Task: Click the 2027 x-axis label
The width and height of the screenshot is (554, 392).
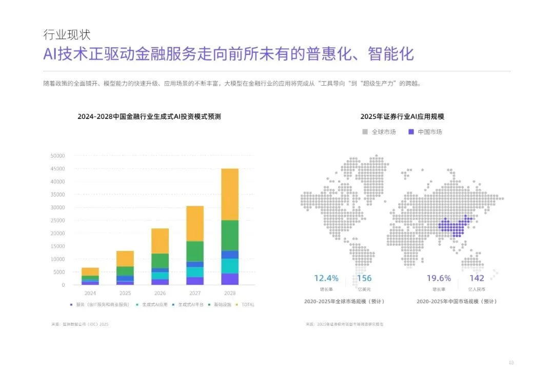Action: tap(195, 293)
